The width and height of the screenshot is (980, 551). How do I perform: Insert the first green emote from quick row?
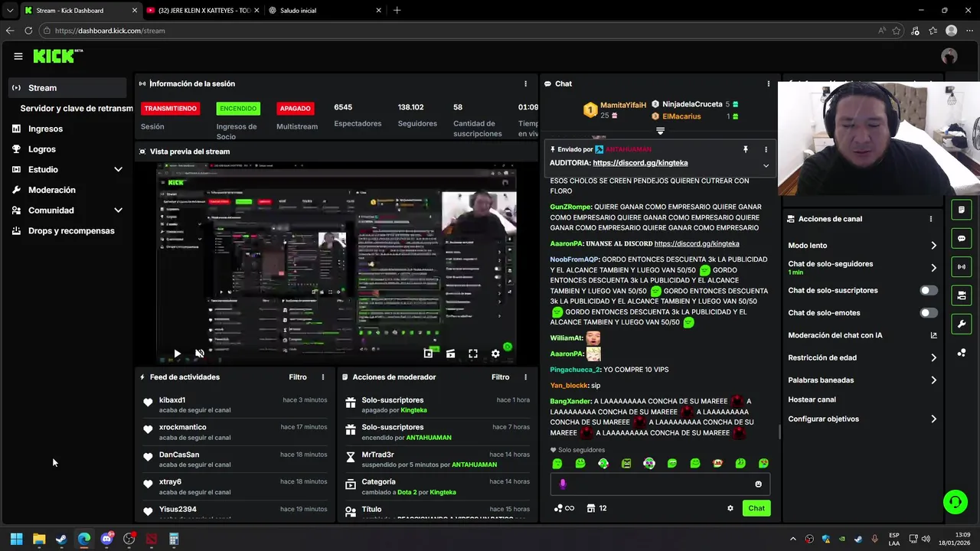pos(557,463)
